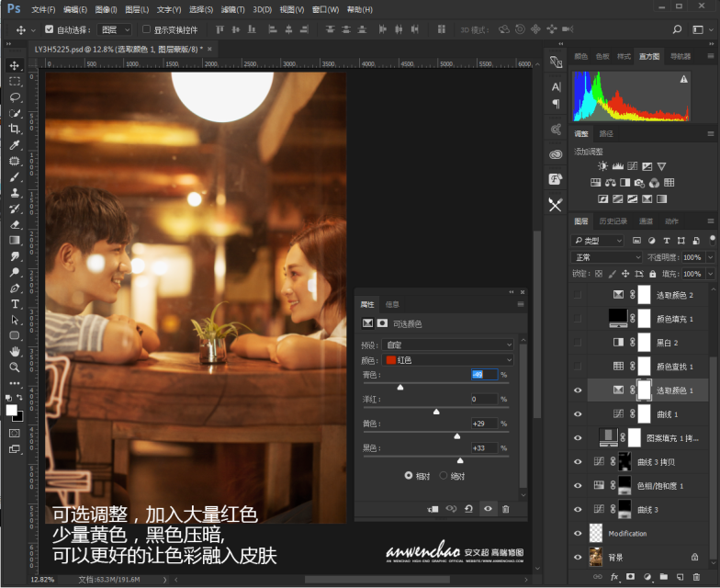
Task: Switch to the 通道 tab
Action: tap(646, 220)
